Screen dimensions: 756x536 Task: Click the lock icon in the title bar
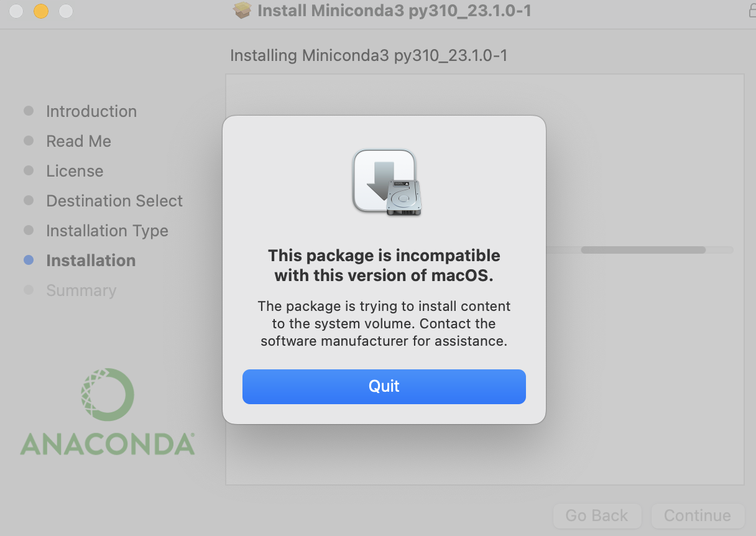(750, 11)
